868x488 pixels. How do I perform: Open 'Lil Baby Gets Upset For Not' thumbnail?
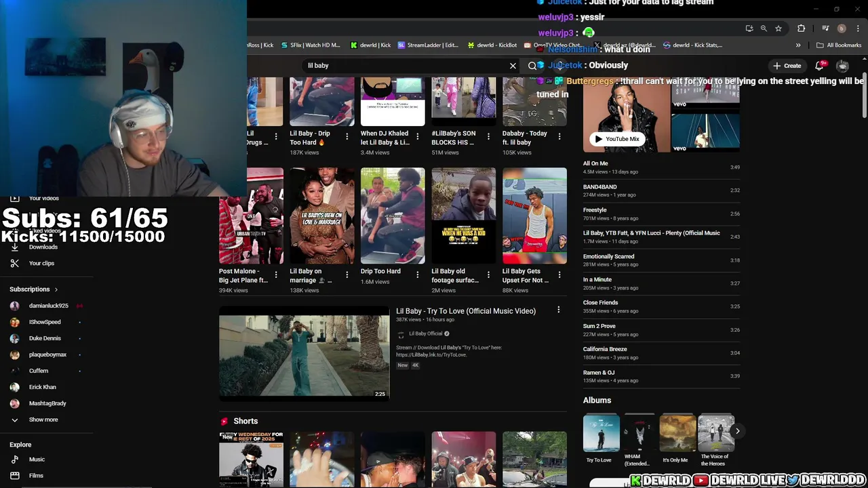click(x=534, y=216)
